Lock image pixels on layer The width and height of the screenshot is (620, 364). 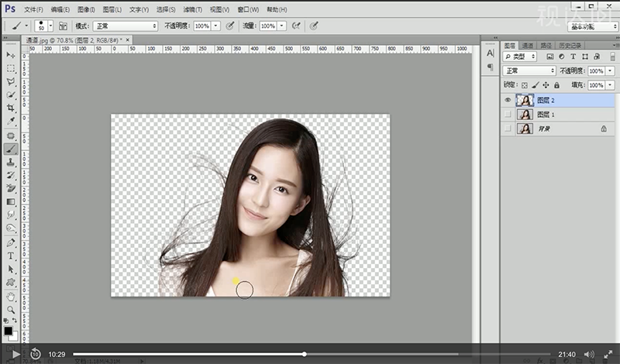pos(535,85)
